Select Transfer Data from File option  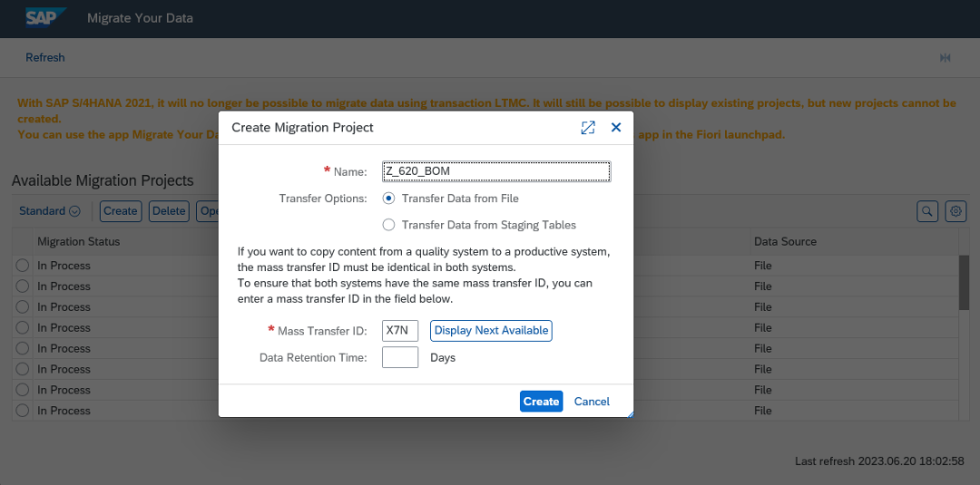click(x=388, y=199)
